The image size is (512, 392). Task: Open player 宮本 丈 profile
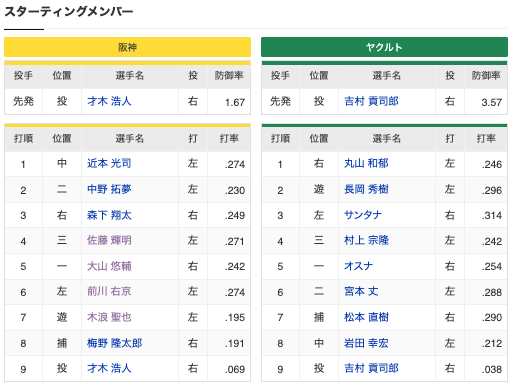(x=361, y=292)
